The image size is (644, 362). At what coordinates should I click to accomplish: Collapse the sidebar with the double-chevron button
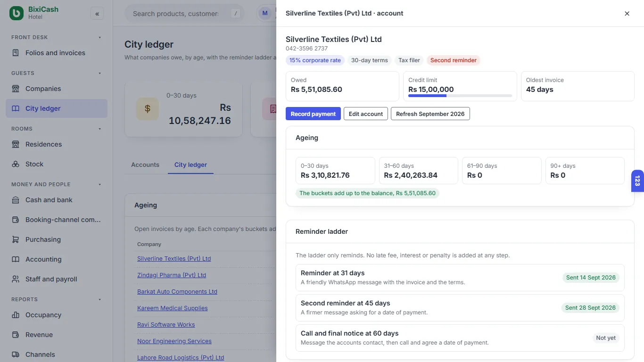pyautogui.click(x=97, y=14)
